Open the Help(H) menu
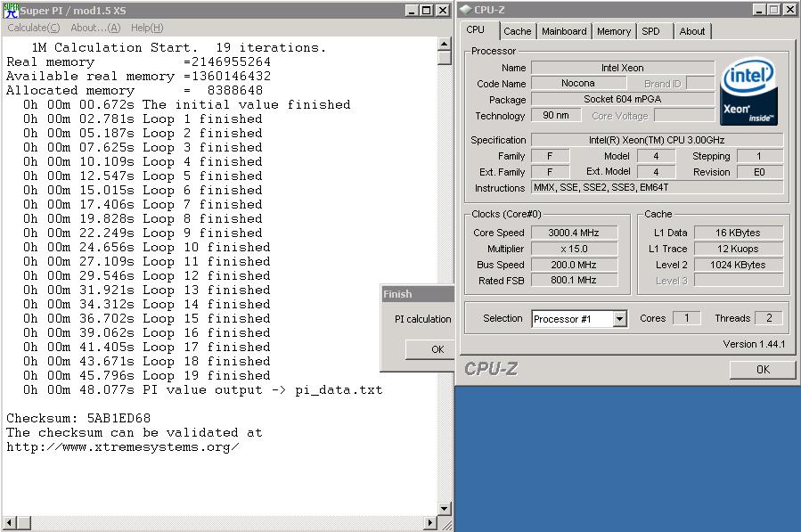Screen dimensions: 801x532 coord(147,29)
